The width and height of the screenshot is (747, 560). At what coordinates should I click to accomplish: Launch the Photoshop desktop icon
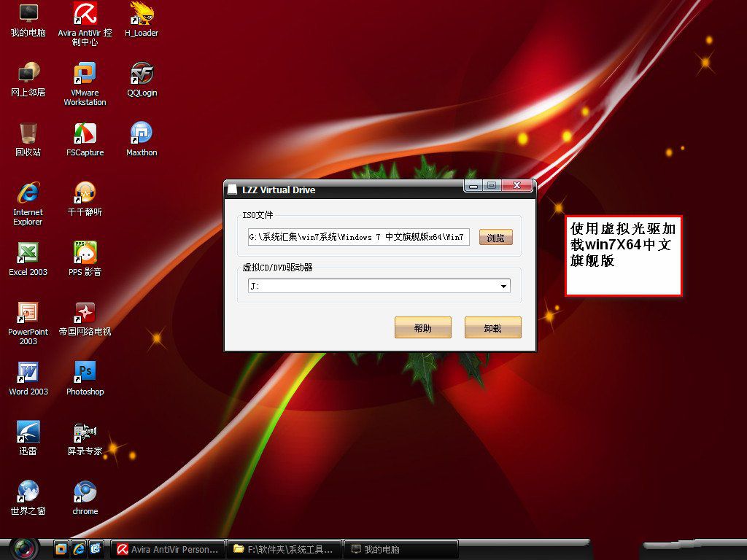click(x=85, y=373)
